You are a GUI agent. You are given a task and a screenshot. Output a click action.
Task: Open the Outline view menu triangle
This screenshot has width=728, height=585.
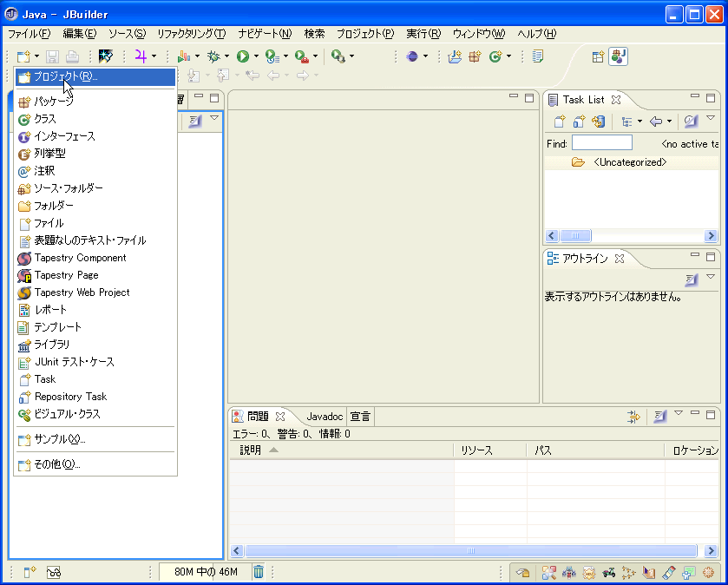click(711, 278)
